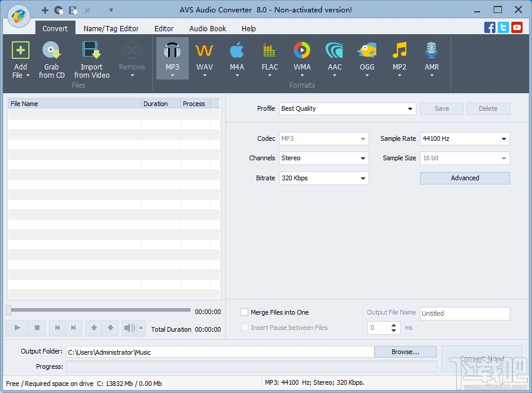Open the Audio Book tab
532x393 pixels.
click(208, 28)
